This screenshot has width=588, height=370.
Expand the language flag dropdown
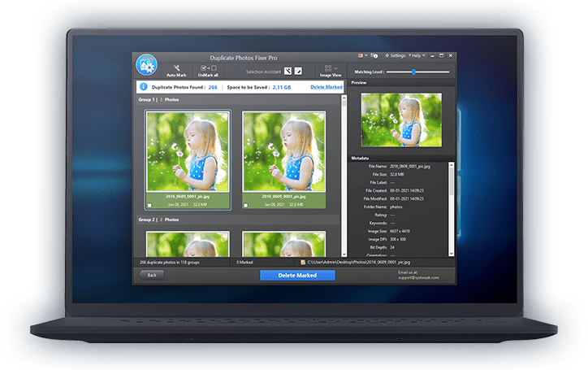[x=363, y=56]
